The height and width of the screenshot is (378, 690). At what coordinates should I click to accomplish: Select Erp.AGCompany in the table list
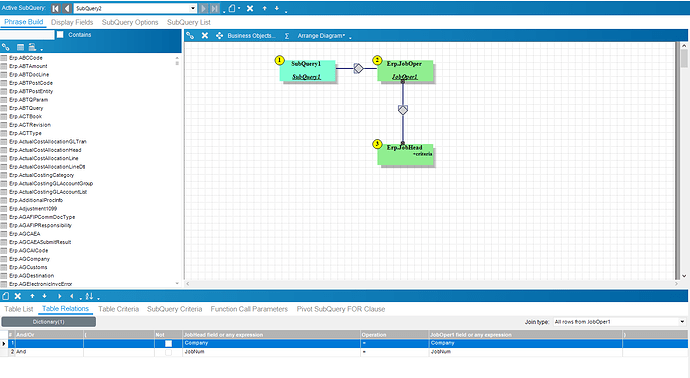click(x=29, y=259)
